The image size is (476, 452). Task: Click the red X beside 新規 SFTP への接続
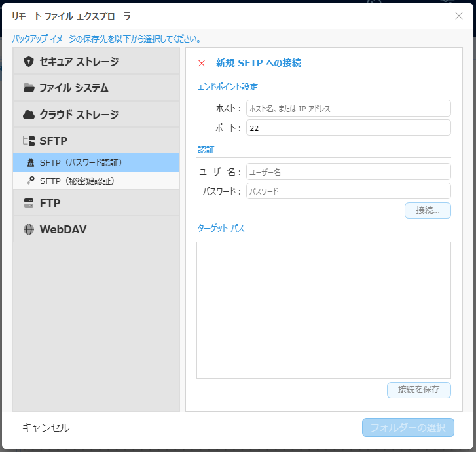202,63
